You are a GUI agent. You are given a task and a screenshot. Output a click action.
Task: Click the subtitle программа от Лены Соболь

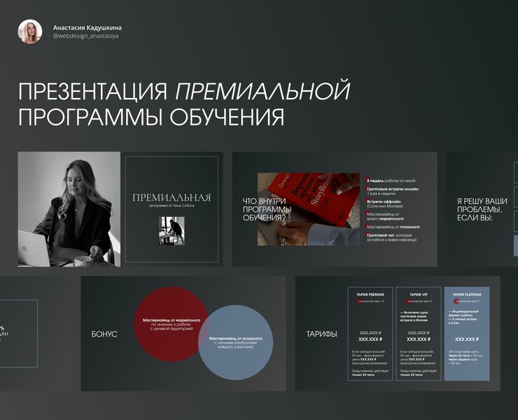click(x=171, y=206)
